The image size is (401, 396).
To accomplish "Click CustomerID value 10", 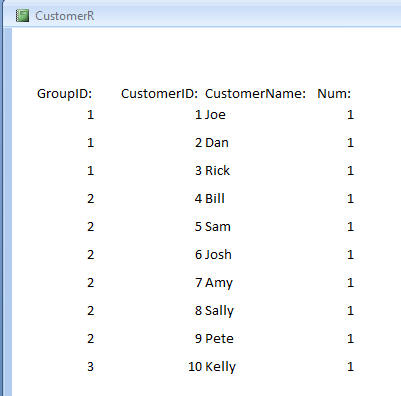I will (195, 367).
